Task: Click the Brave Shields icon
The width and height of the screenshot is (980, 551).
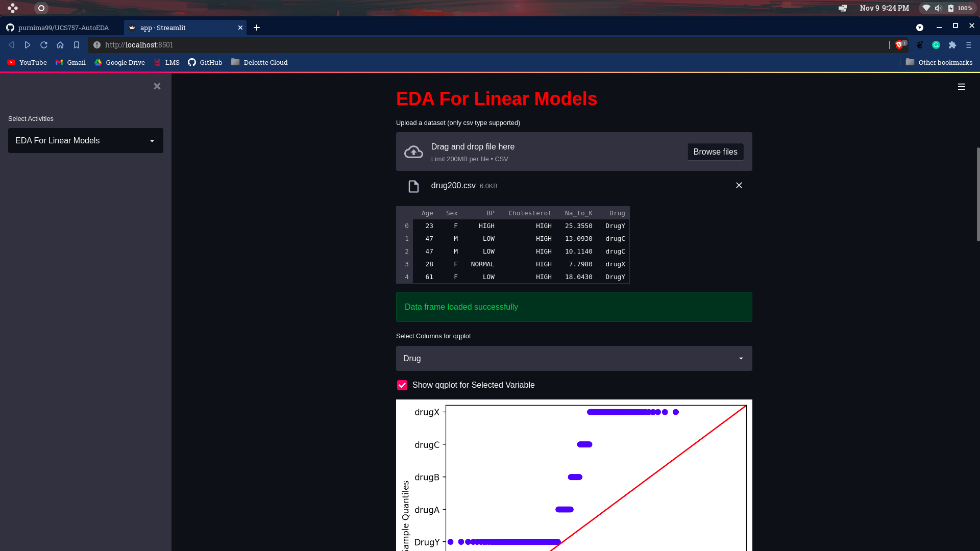Action: pyautogui.click(x=899, y=45)
